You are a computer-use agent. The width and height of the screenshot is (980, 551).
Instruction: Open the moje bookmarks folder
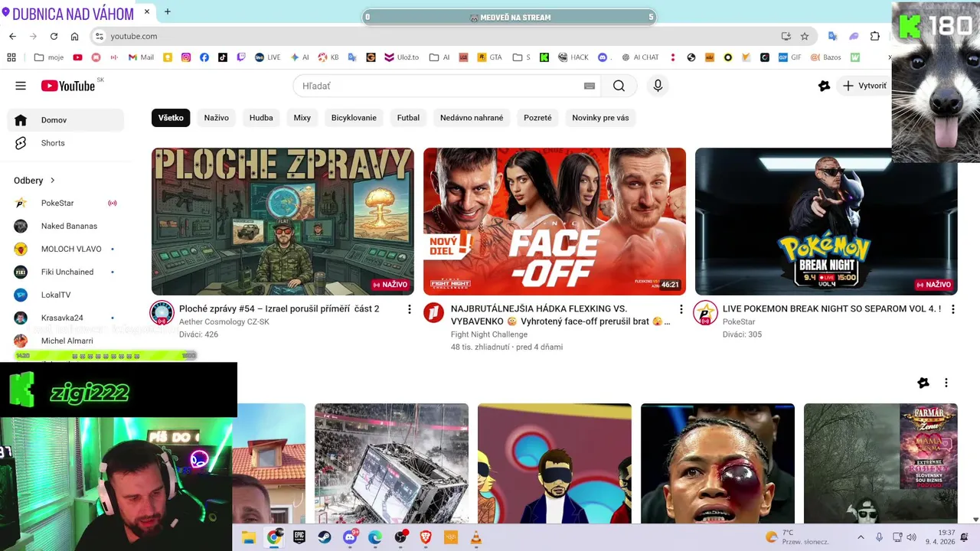pyautogui.click(x=49, y=57)
